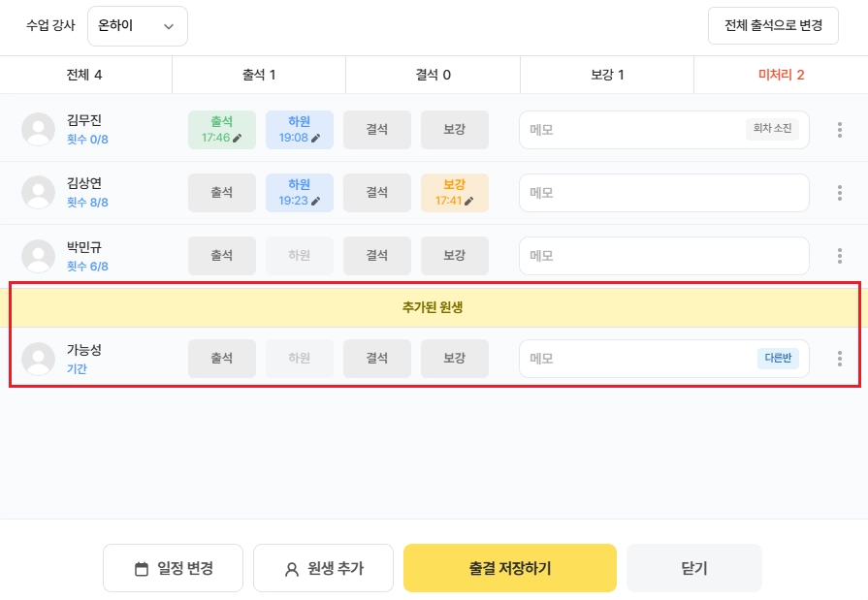Mark 가능성 as 결석
Image resolution: width=868 pixels, height=600 pixels.
point(377,359)
